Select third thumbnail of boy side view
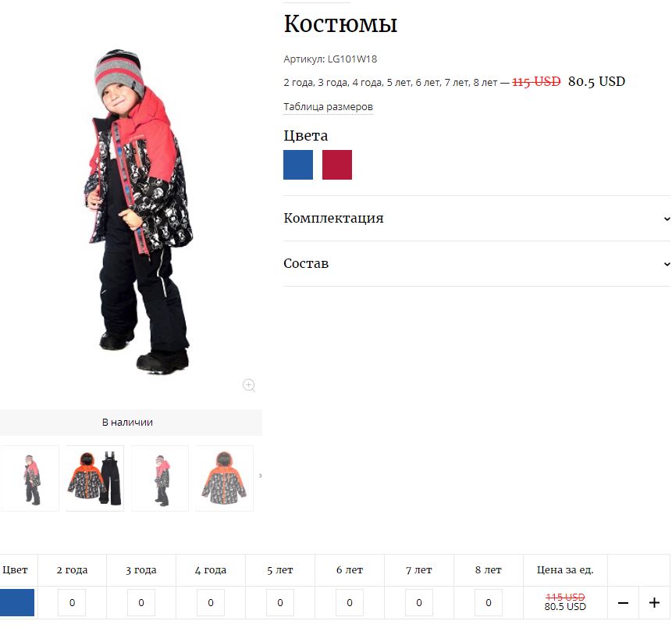 click(x=160, y=478)
